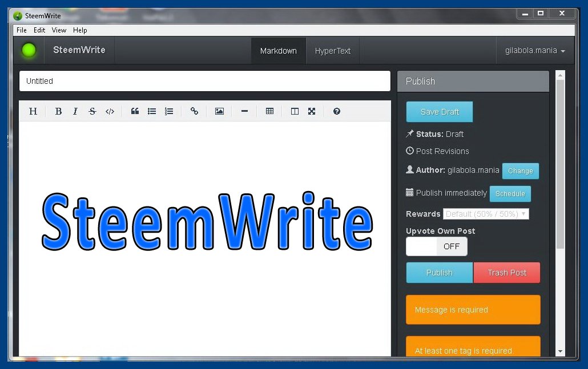Open the Help menu

pyautogui.click(x=80, y=30)
